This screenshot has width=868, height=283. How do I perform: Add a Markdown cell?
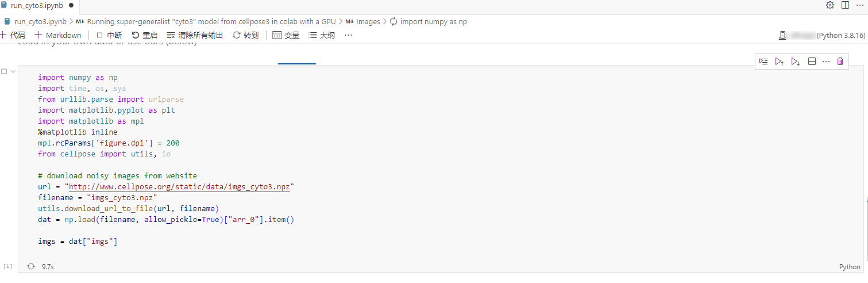(58, 35)
